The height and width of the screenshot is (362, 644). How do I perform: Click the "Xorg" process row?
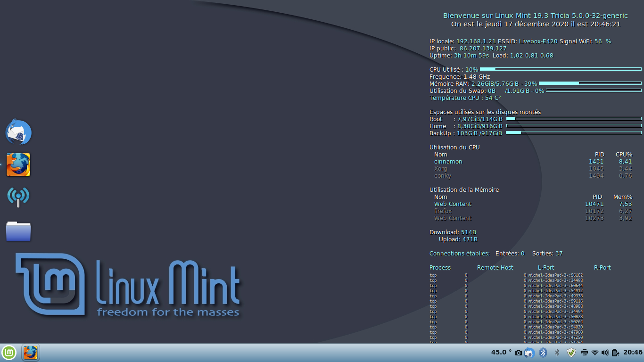(533, 168)
